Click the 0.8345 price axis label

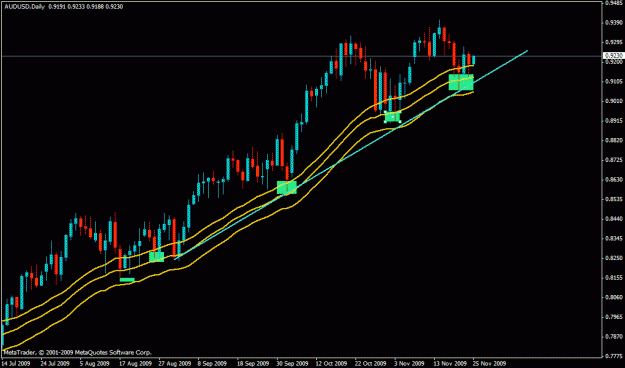tap(613, 238)
